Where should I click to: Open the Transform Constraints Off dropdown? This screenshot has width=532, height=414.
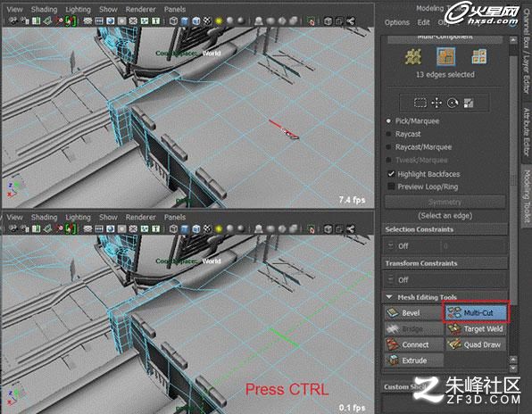pyautogui.click(x=445, y=280)
